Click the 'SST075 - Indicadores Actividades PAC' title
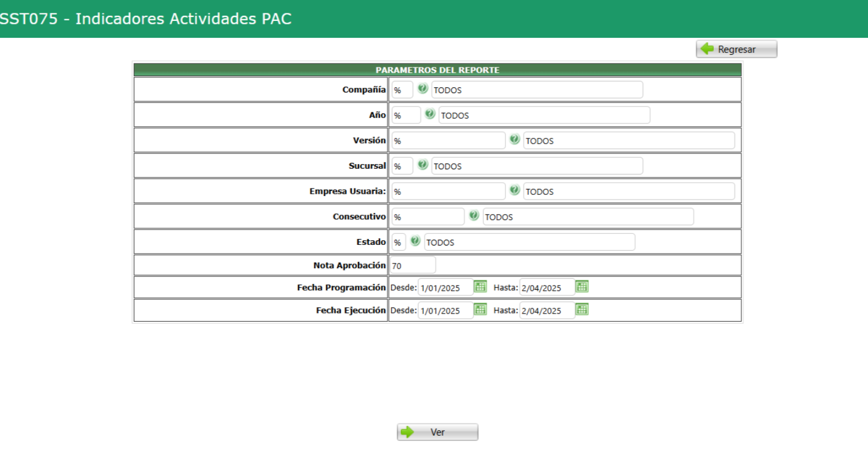The height and width of the screenshot is (452, 868). point(146,19)
